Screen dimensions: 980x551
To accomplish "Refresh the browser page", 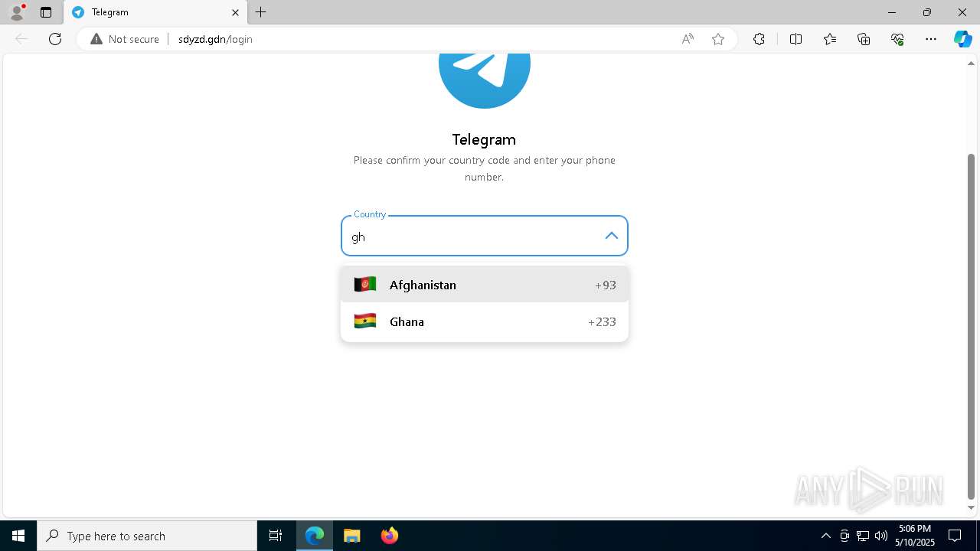I will pos(55,39).
